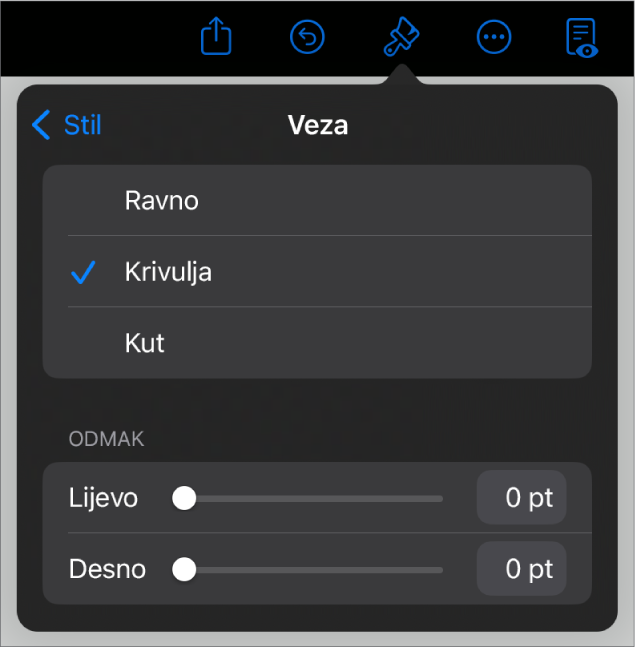The height and width of the screenshot is (649, 635).
Task: Tap the Desno 0 pt value field
Action: pyautogui.click(x=522, y=570)
